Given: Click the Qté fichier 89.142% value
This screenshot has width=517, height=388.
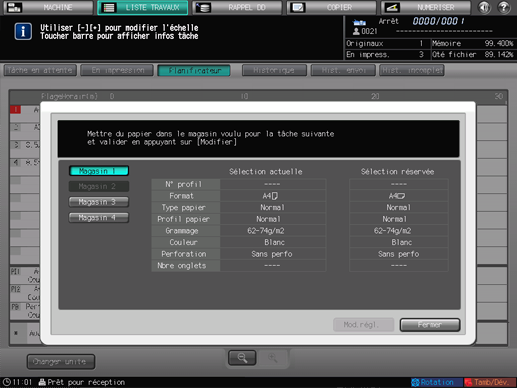Looking at the screenshot, I should click(x=499, y=54).
